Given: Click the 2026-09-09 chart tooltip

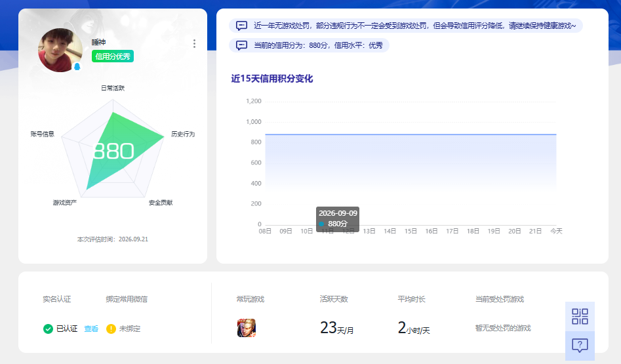Looking at the screenshot, I should click(x=338, y=218).
